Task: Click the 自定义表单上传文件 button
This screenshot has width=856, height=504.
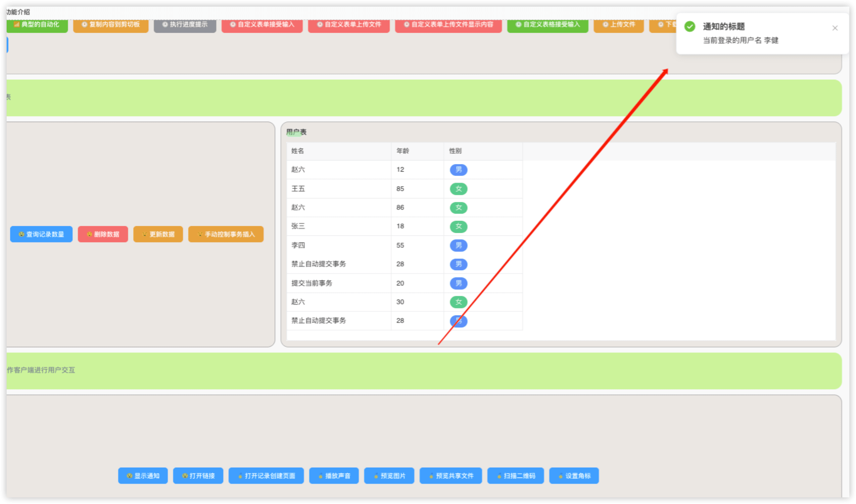Action: 349,25
